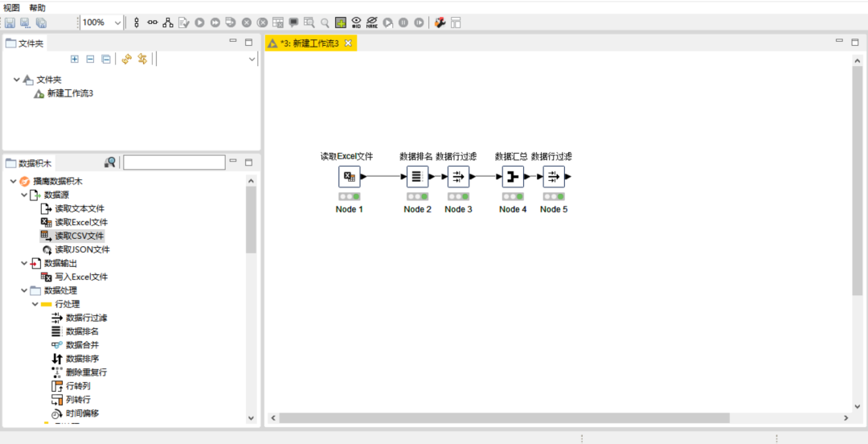Select 删除重复行 tree item

pyautogui.click(x=86, y=372)
